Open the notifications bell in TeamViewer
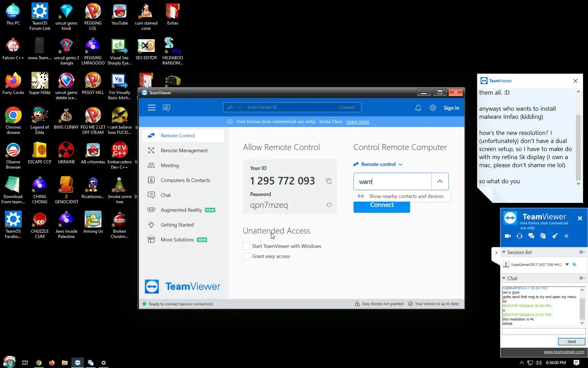This screenshot has height=368, width=588. [418, 108]
